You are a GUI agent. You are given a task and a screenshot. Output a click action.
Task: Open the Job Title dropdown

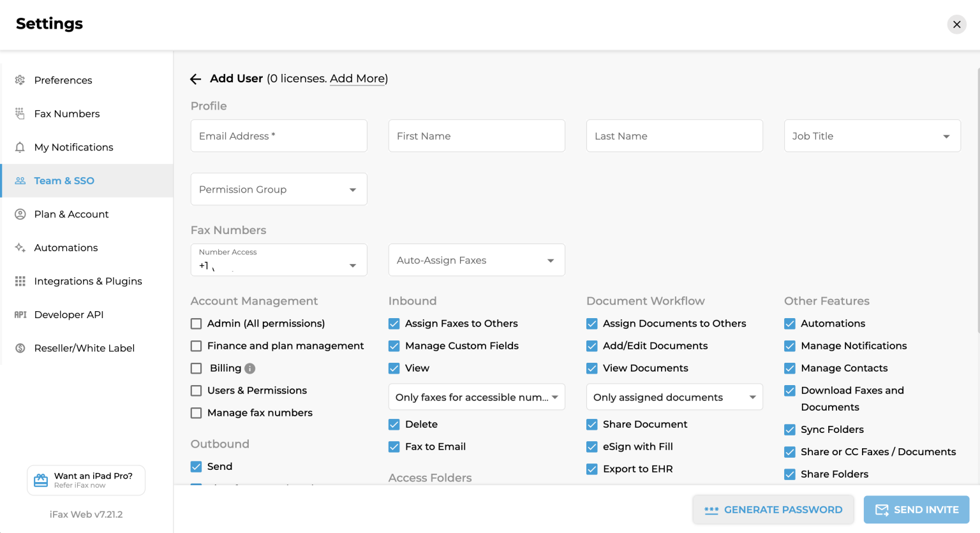click(872, 136)
